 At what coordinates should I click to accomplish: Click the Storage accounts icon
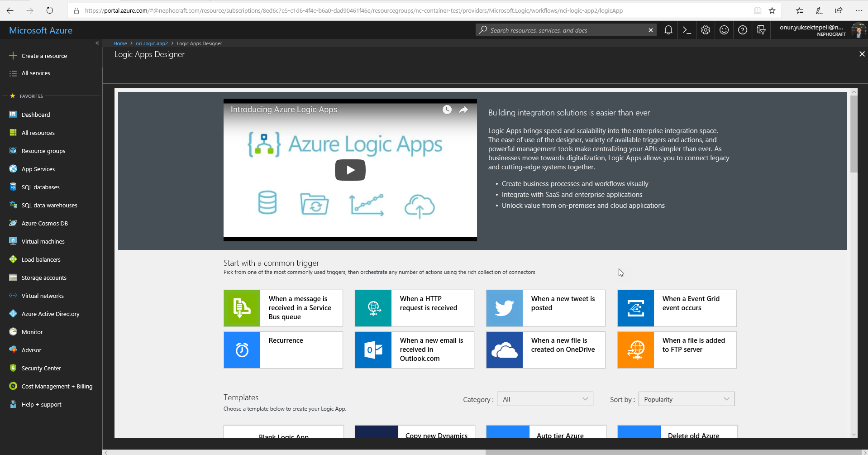pos(13,278)
